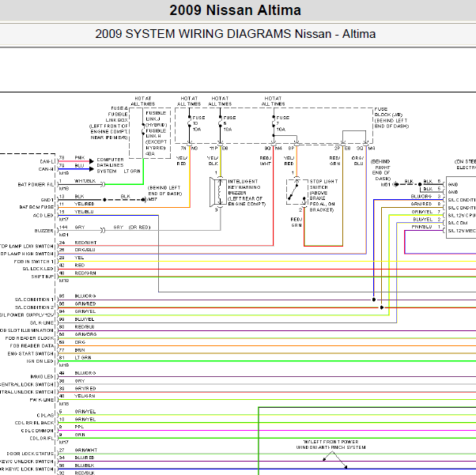Select the "IMMO LED" pin label

pos(42,377)
